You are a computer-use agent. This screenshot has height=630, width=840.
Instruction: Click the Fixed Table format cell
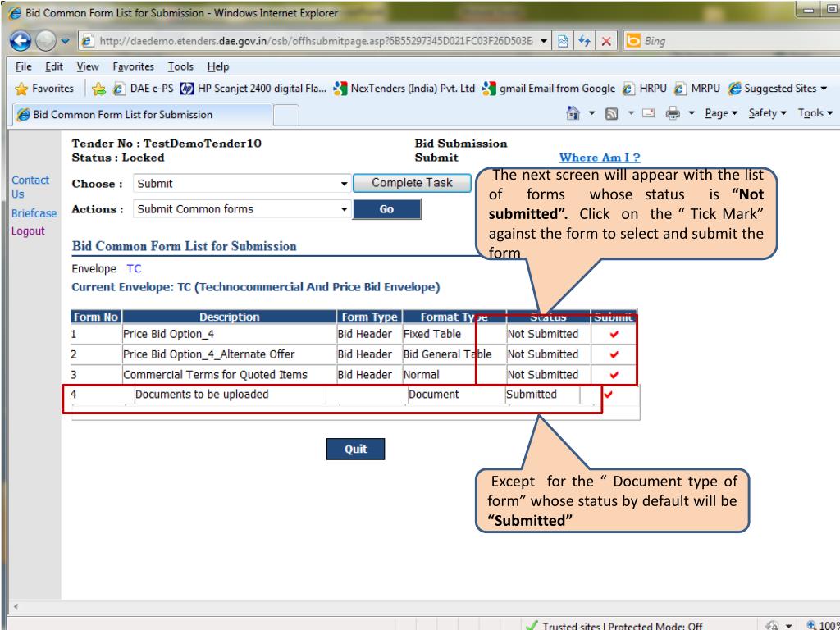[454, 334]
